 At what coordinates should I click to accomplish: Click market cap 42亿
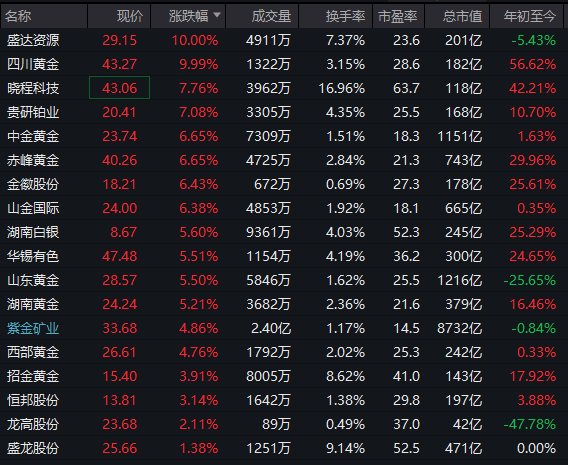point(468,424)
